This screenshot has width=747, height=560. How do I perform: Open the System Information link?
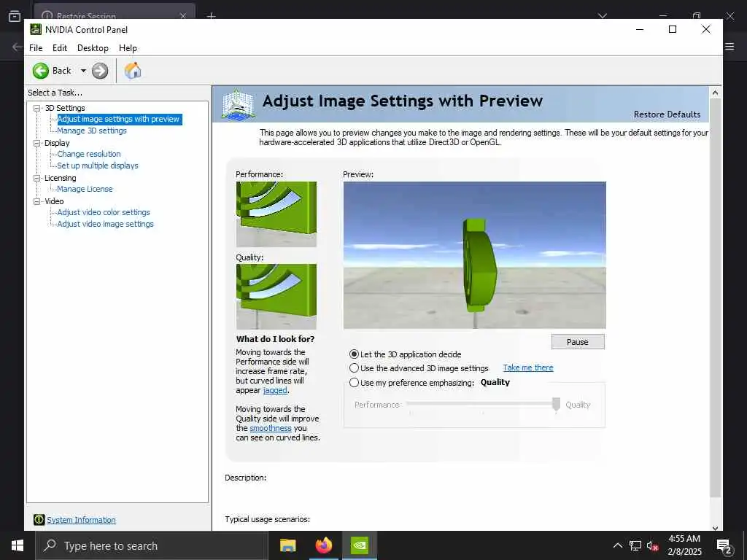[x=81, y=520]
